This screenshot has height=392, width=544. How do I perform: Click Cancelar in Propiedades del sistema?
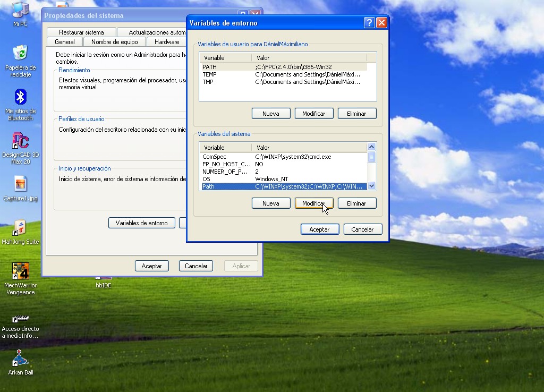point(196,266)
